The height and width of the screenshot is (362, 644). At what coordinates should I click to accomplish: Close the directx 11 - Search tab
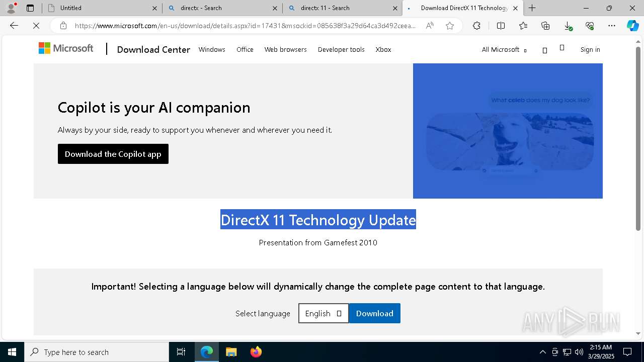click(395, 8)
